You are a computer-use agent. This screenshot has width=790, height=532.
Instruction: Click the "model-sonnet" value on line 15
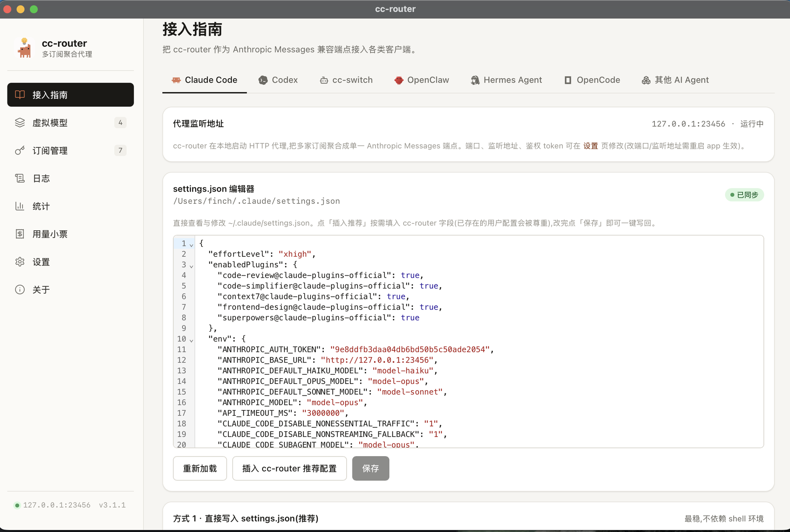coord(410,392)
